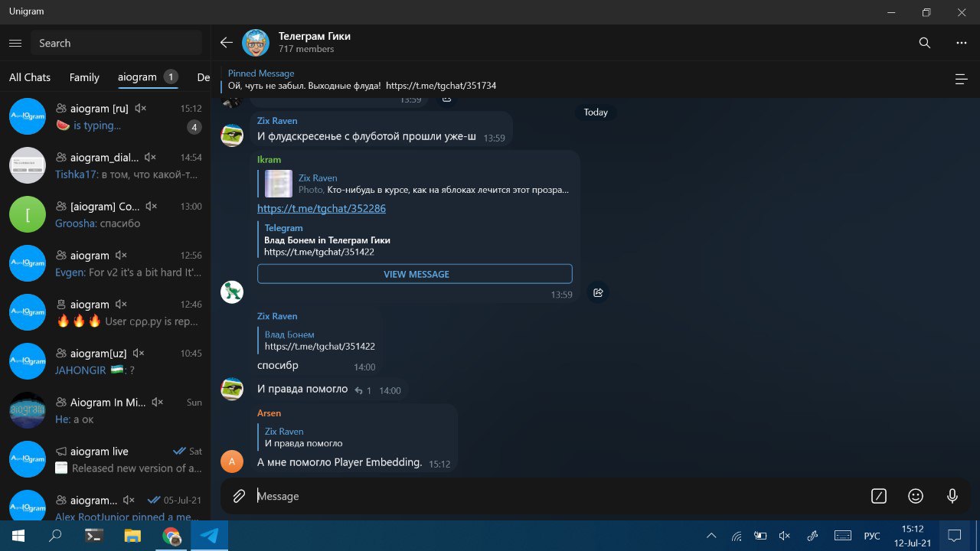Jump to Zix Raven's quoted photo message

(414, 184)
